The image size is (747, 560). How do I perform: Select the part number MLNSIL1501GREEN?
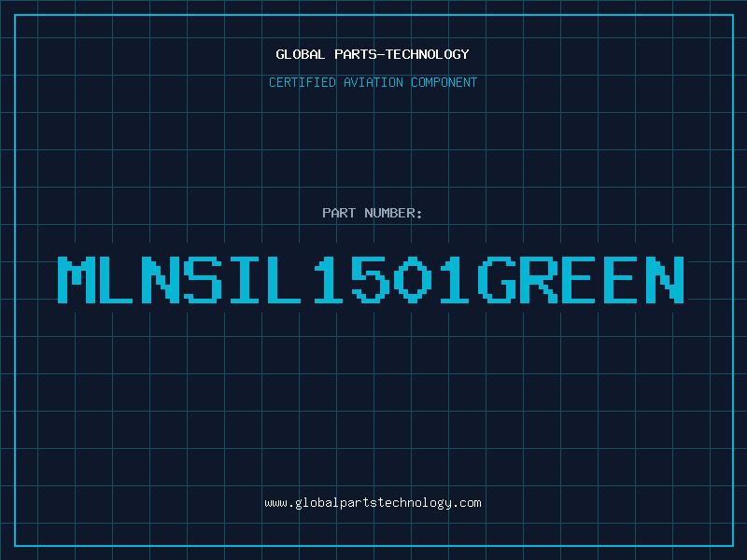[x=371, y=280]
